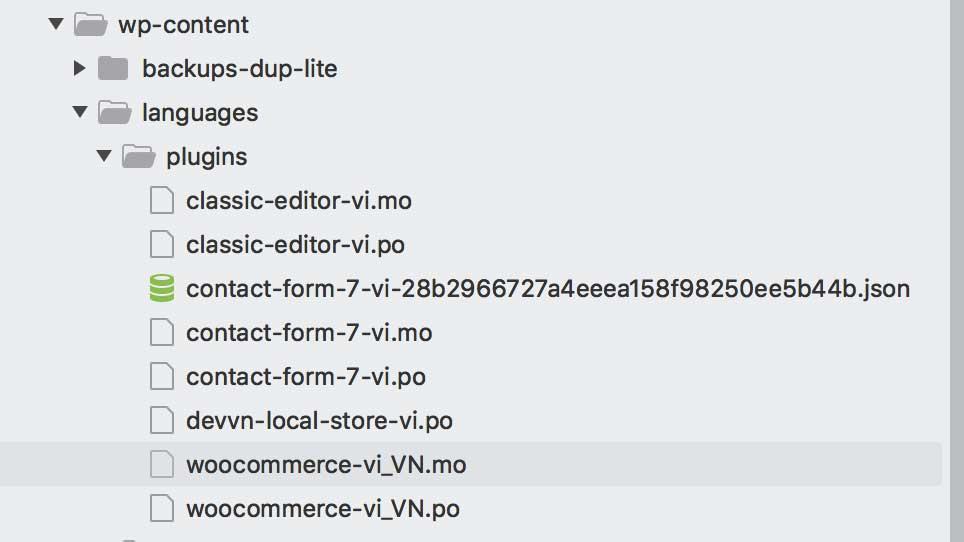
Task: Click the languages open folder icon
Action: 114,112
